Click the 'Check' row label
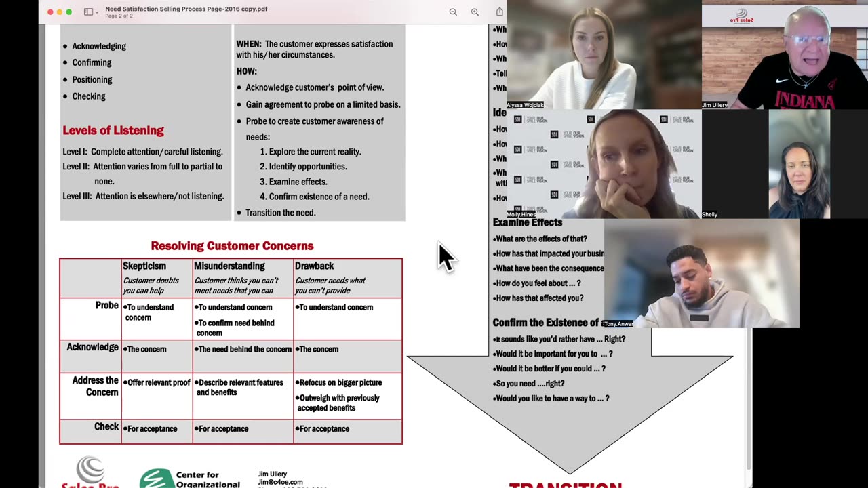Image resolution: width=868 pixels, height=488 pixels. [x=106, y=426]
